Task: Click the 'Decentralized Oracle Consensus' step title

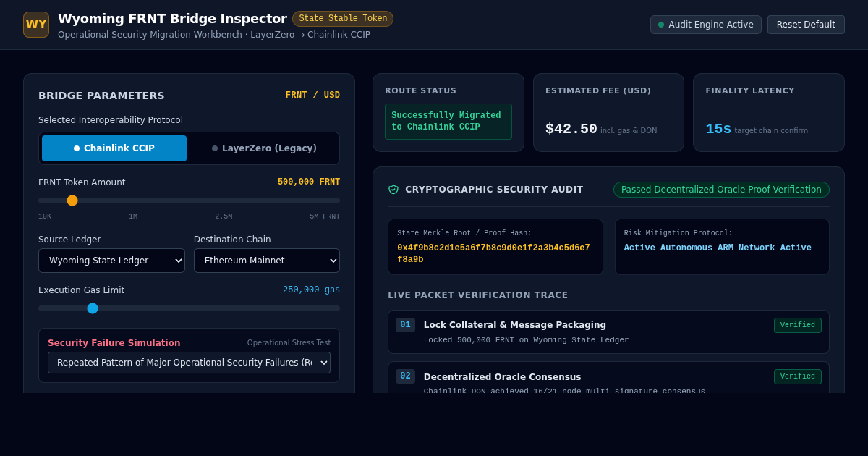Action: click(x=503, y=377)
